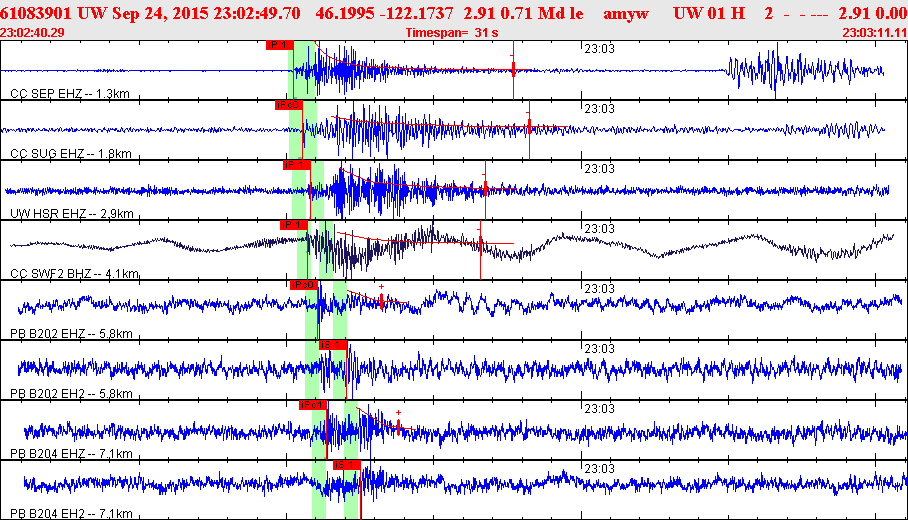Click the PB B204 EH2 channel label

[71, 513]
